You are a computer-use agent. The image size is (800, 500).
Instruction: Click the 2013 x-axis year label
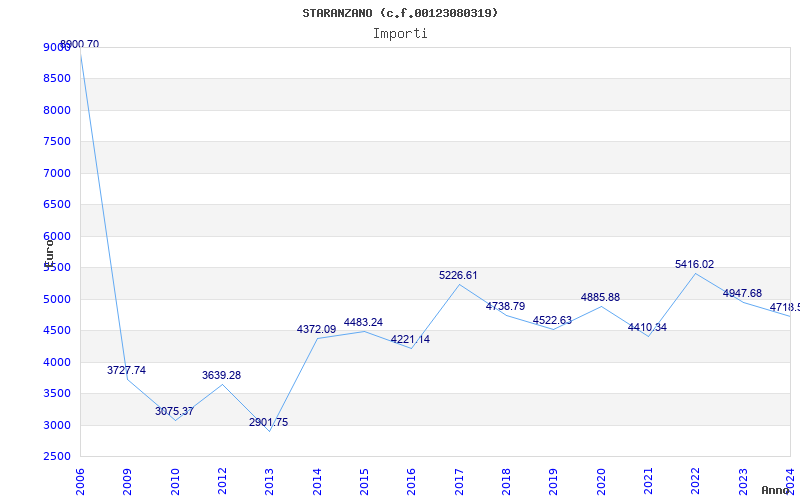[269, 481]
